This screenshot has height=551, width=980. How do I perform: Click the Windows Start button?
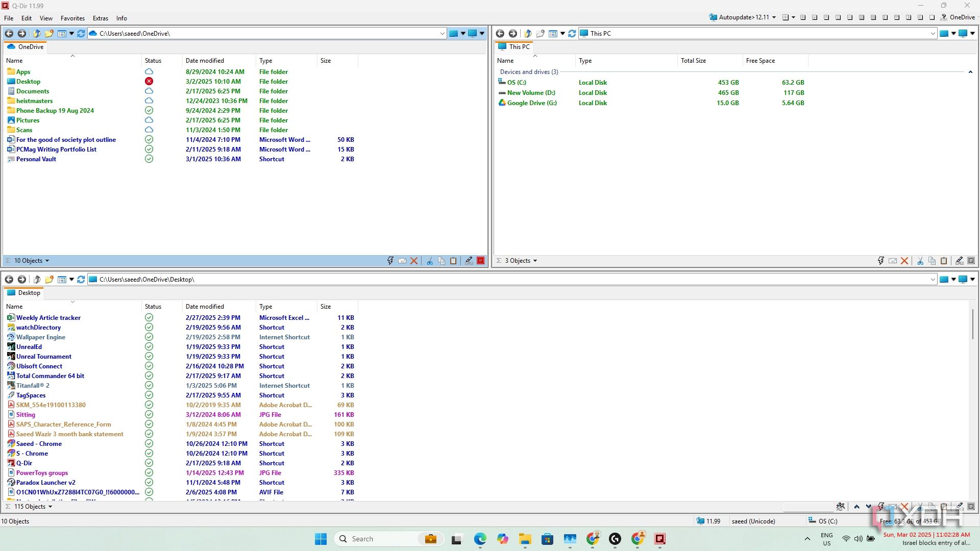coord(321,539)
